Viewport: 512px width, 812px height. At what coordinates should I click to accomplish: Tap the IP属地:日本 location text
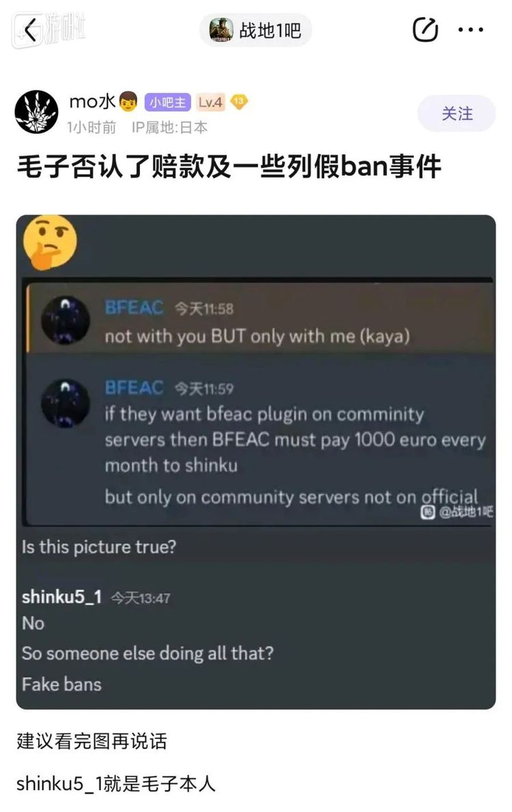[x=169, y=128]
